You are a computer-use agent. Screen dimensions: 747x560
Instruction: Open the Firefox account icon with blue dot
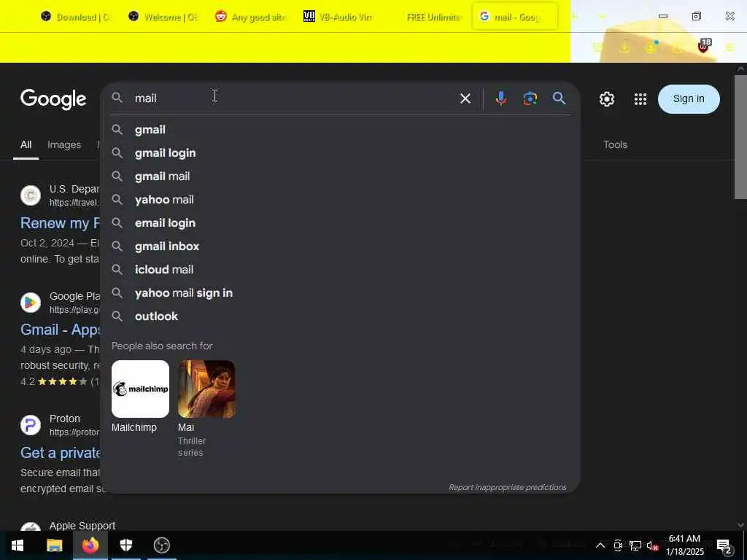[651, 47]
